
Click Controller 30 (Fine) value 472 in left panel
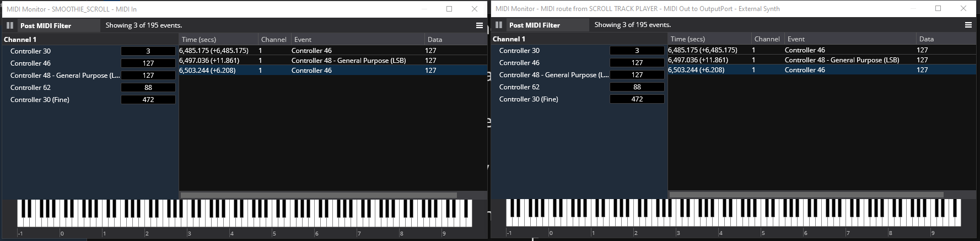coord(148,100)
